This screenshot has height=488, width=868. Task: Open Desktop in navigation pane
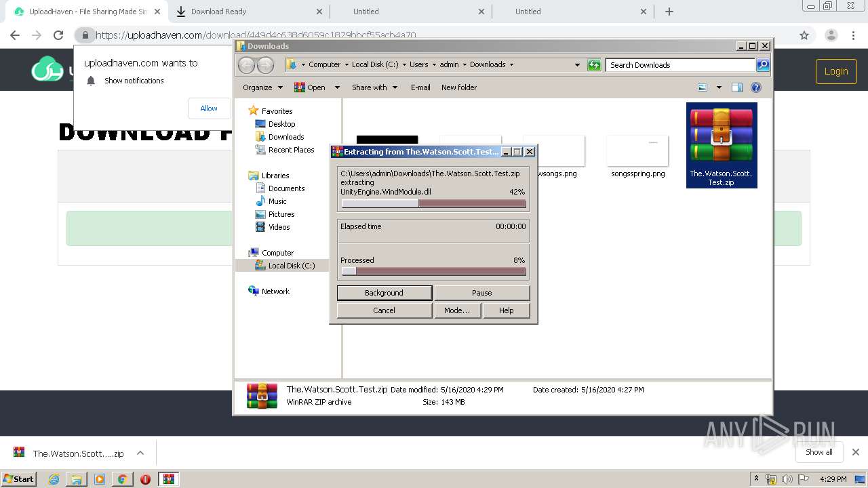(281, 124)
